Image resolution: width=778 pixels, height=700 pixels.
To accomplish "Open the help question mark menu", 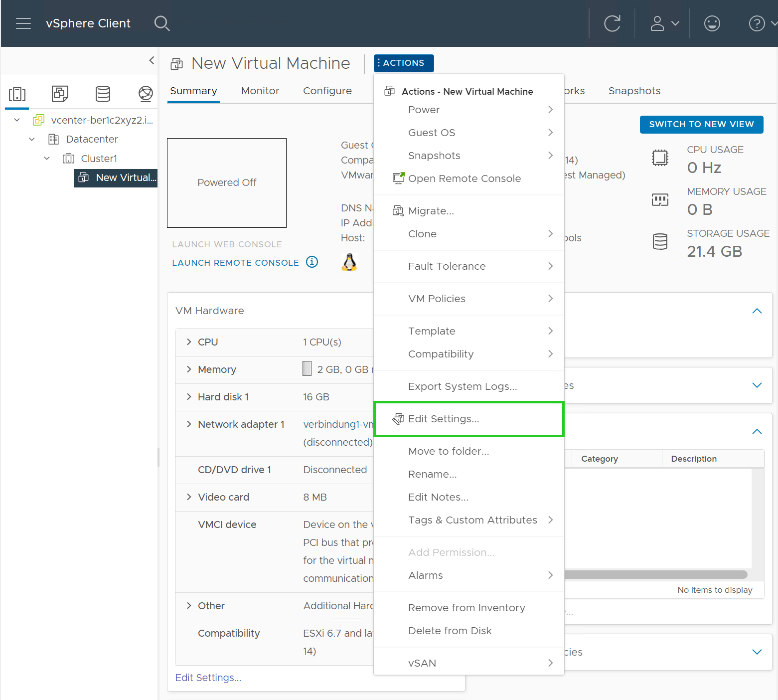I will tap(762, 23).
